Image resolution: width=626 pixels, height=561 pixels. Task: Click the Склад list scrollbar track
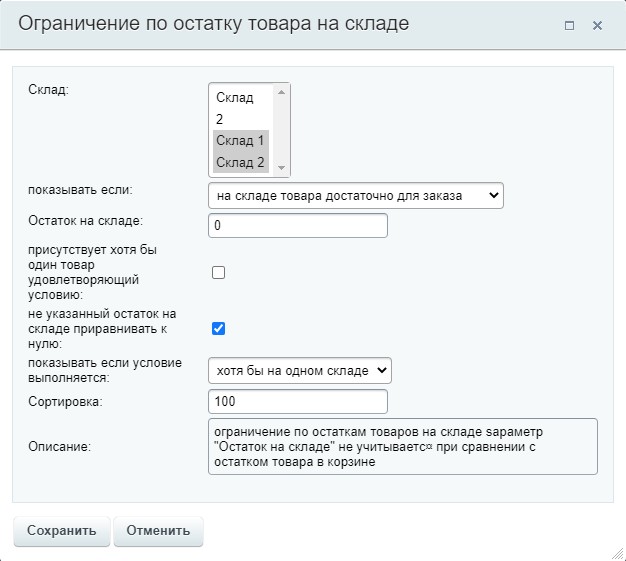click(281, 130)
